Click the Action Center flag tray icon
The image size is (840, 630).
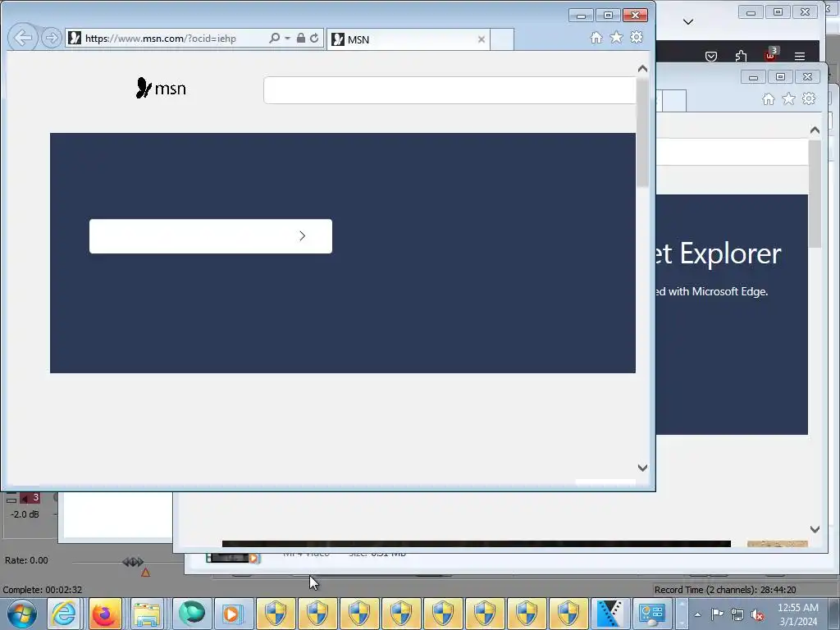click(x=717, y=614)
